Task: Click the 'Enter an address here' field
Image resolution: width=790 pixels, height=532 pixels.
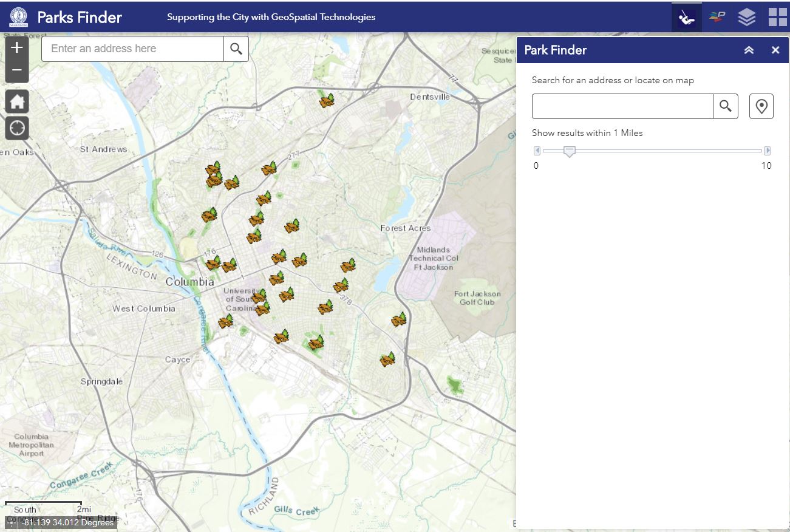Action: click(x=132, y=49)
